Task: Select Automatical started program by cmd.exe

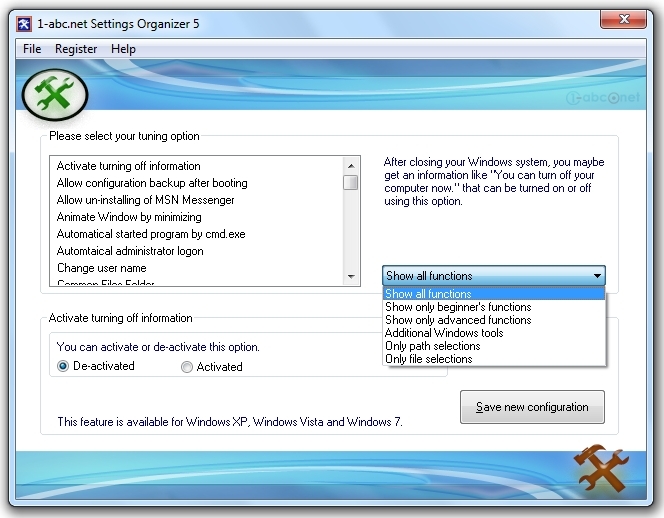Action: [150, 234]
